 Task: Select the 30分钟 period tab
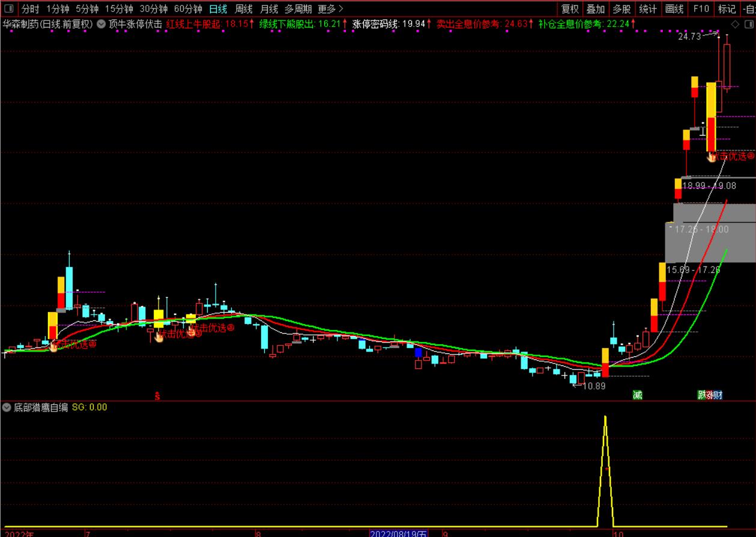coord(154,9)
